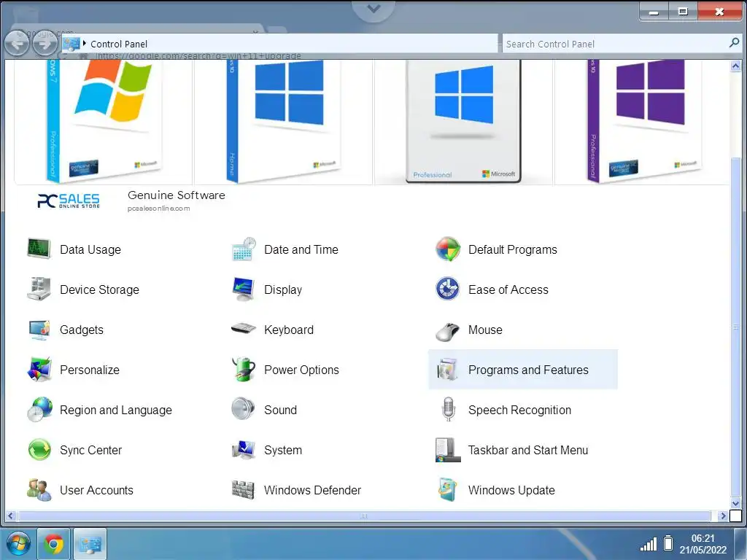Open the Windows Update icon

pos(448,489)
